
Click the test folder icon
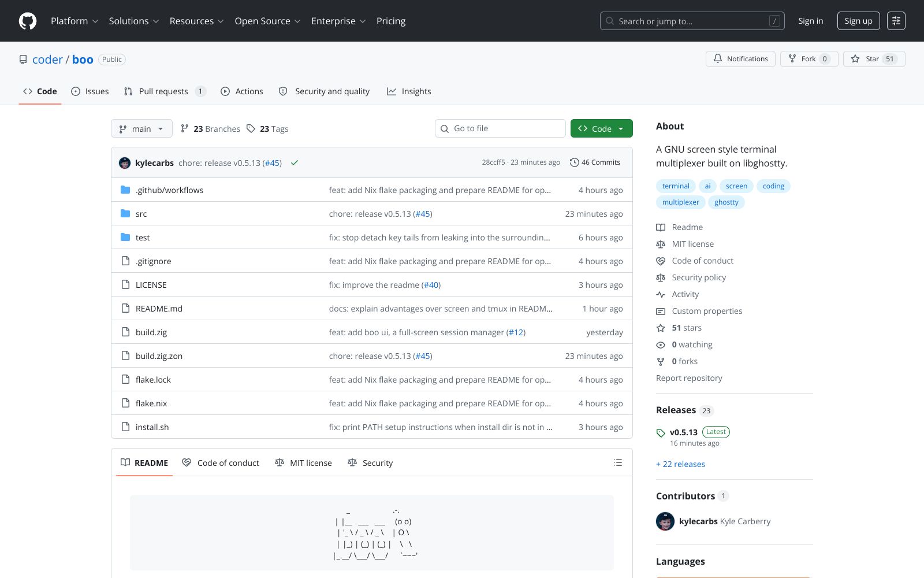click(125, 237)
